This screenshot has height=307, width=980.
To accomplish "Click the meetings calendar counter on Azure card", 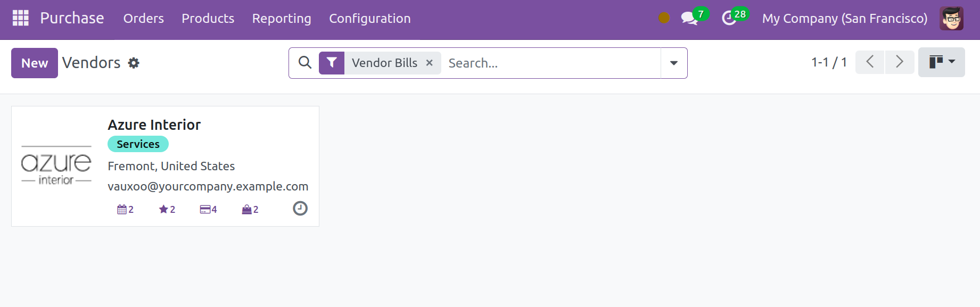I will [126, 209].
